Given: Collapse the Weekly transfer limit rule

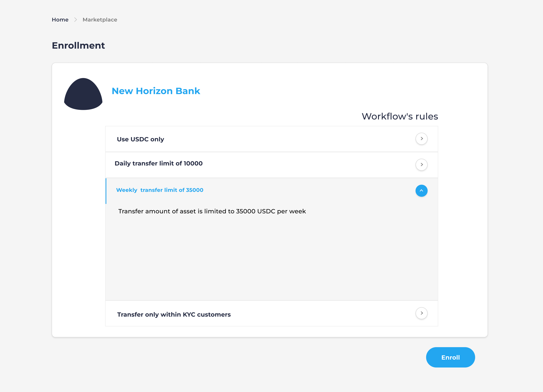Looking at the screenshot, I should pyautogui.click(x=421, y=191).
